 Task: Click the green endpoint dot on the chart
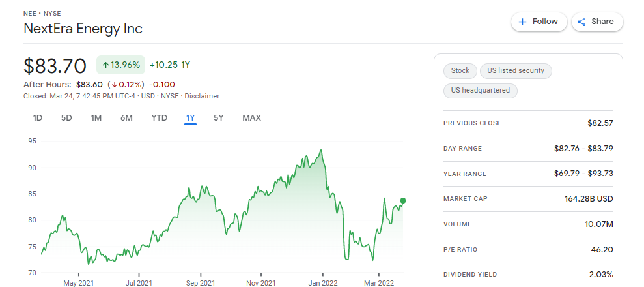[x=403, y=201]
